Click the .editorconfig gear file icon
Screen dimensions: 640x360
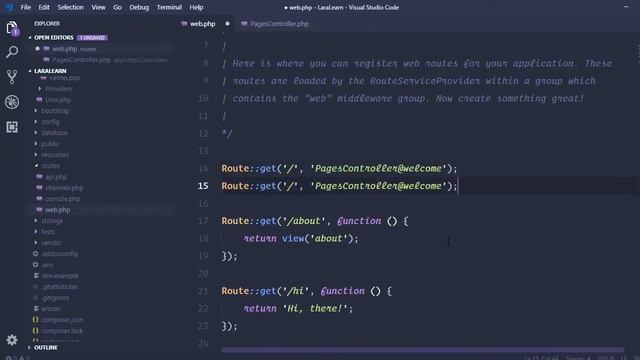pos(36,253)
